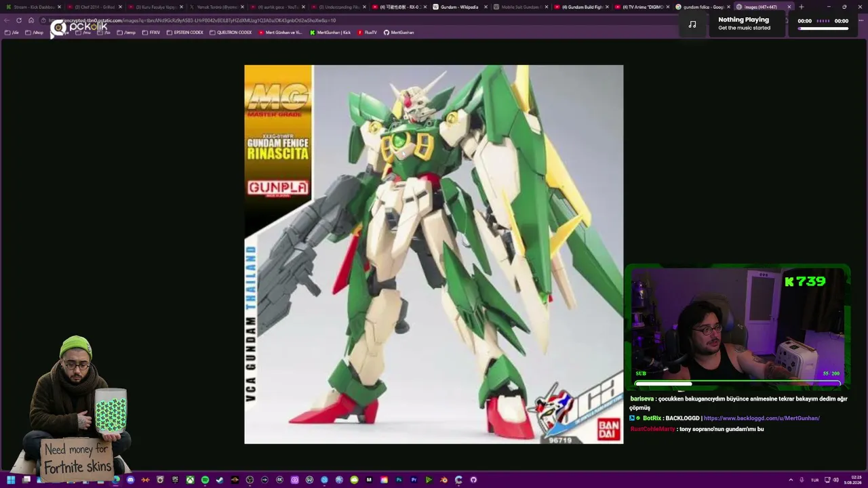
Task: Click the music player progress bar
Action: [823, 28]
